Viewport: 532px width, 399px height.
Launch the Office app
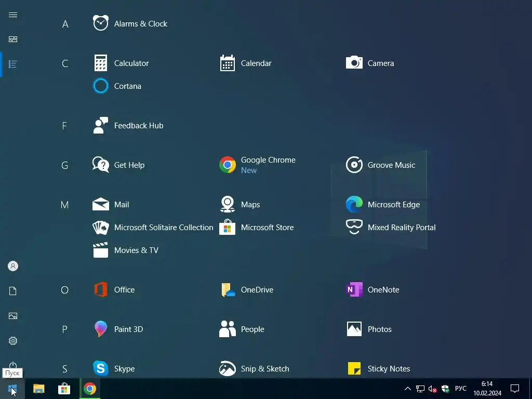pyautogui.click(x=114, y=289)
